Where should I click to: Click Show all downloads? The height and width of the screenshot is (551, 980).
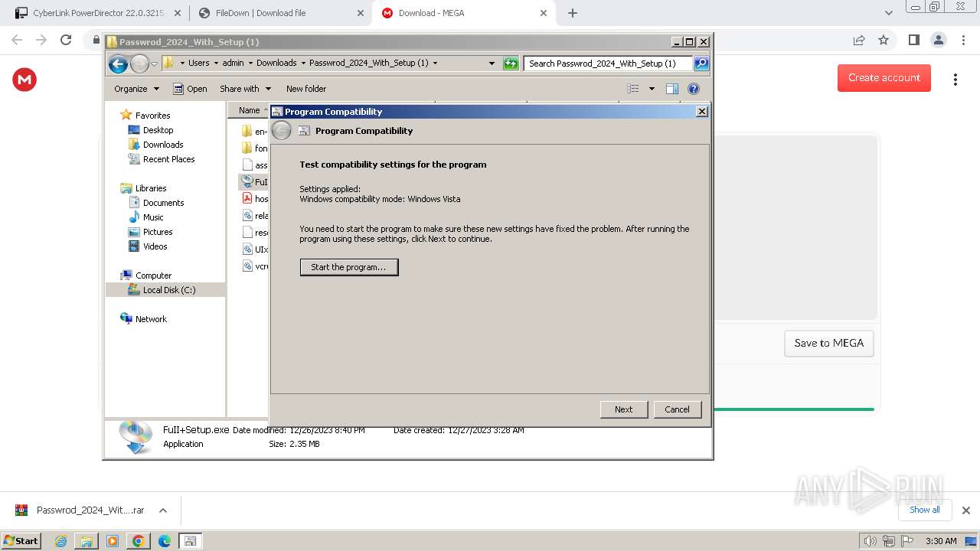click(x=925, y=510)
